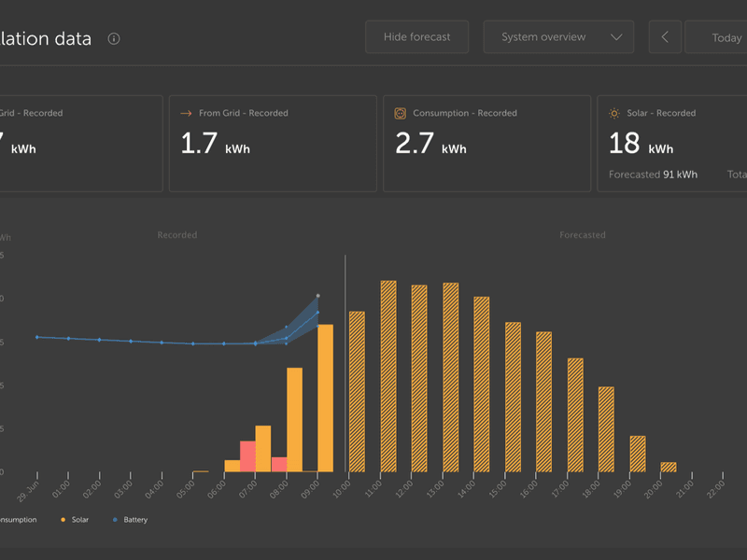Image resolution: width=747 pixels, height=560 pixels.
Task: Click the red bar at 07:00
Action: click(247, 456)
